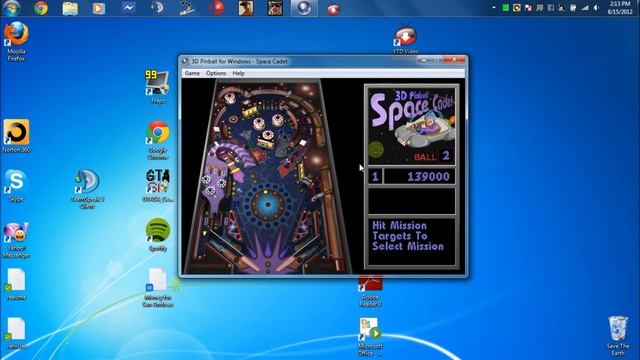Select the Skype desktop shortcut
Image resolution: width=640 pixels, height=360 pixels.
(x=16, y=186)
